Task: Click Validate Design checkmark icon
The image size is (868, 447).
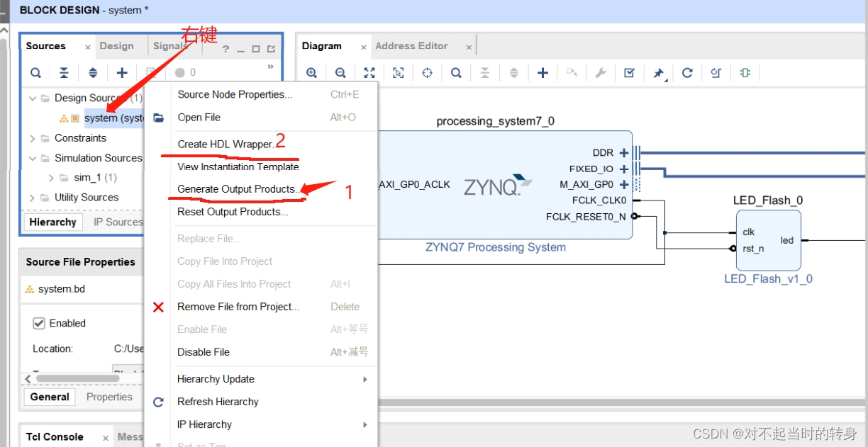Action: pyautogui.click(x=629, y=72)
